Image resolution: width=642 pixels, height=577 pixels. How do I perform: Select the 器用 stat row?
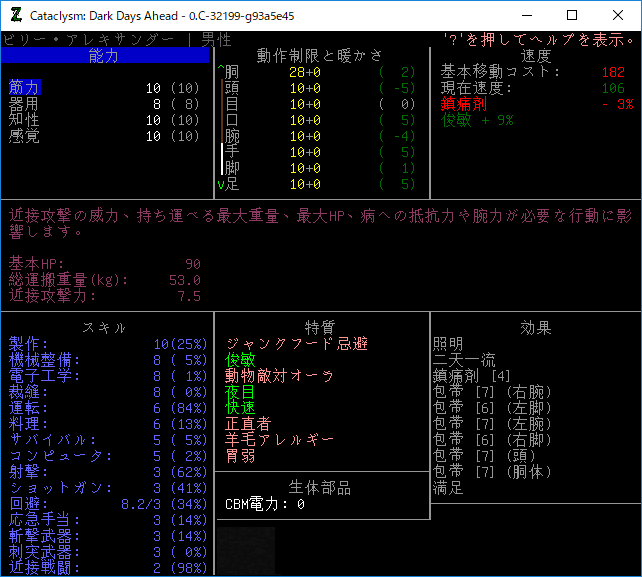[x=25, y=104]
